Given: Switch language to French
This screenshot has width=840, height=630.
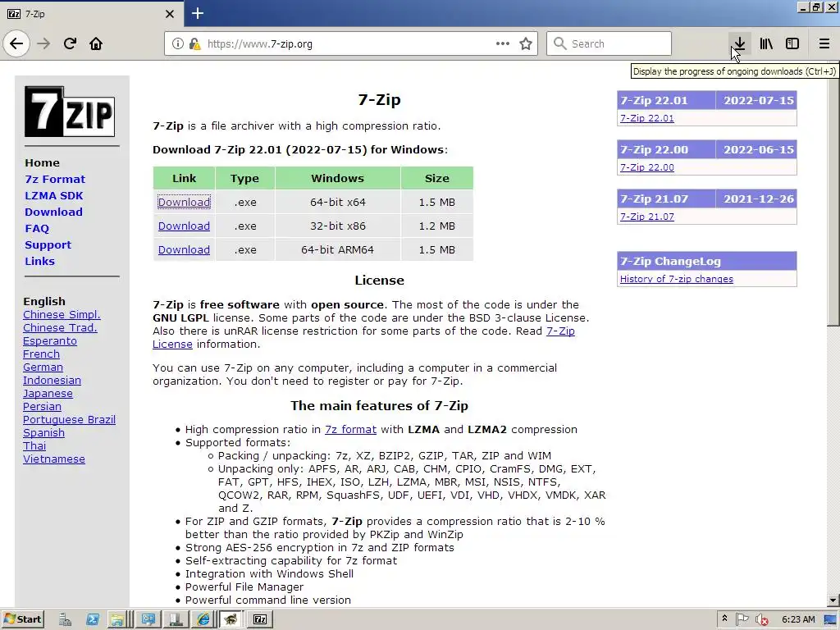Looking at the screenshot, I should 41,354.
